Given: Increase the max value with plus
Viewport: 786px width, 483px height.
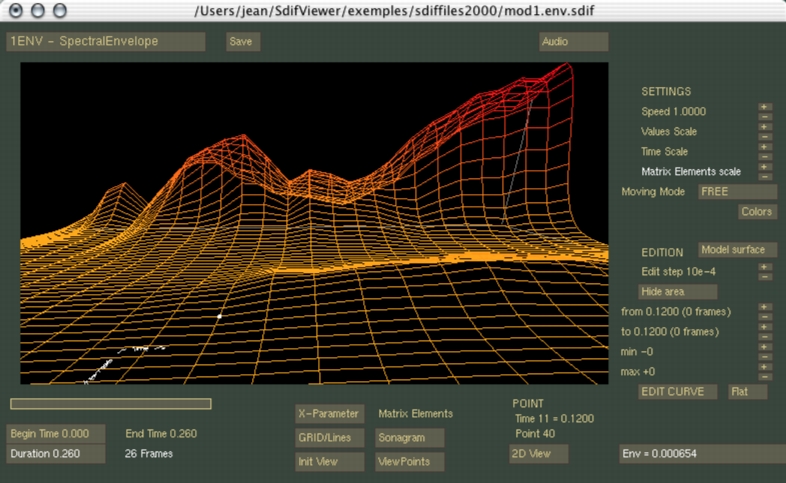Looking at the screenshot, I should click(764, 367).
